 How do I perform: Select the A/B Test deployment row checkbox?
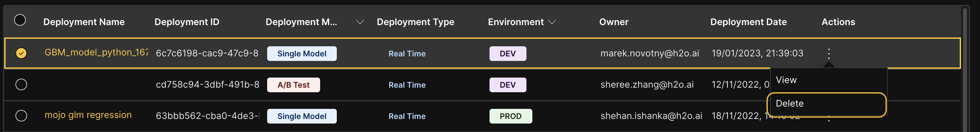tap(21, 85)
